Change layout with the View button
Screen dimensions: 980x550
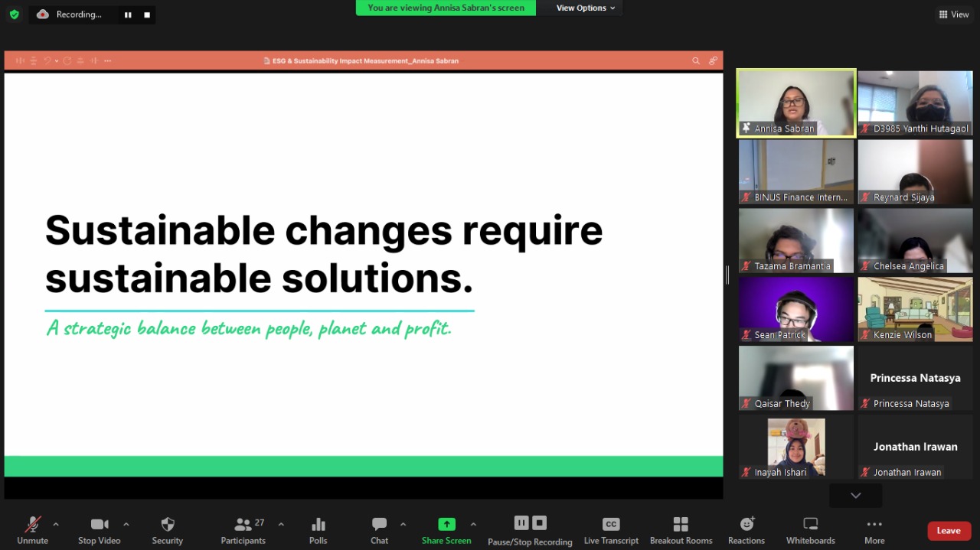954,15
